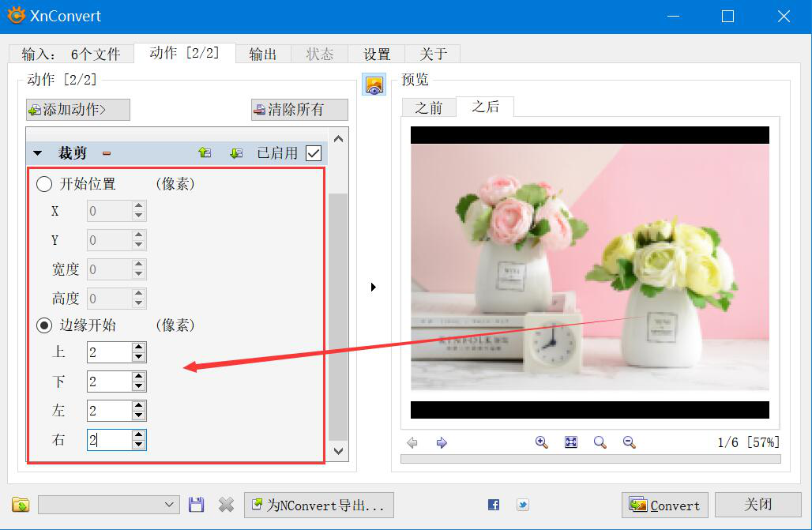Toggle the preview panel eye icon
The image size is (812, 530).
[374, 85]
